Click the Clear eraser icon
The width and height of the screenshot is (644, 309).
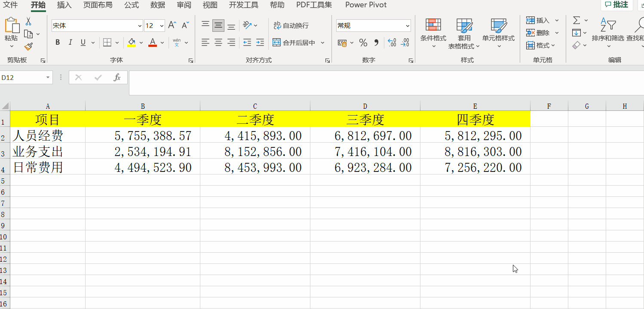576,45
